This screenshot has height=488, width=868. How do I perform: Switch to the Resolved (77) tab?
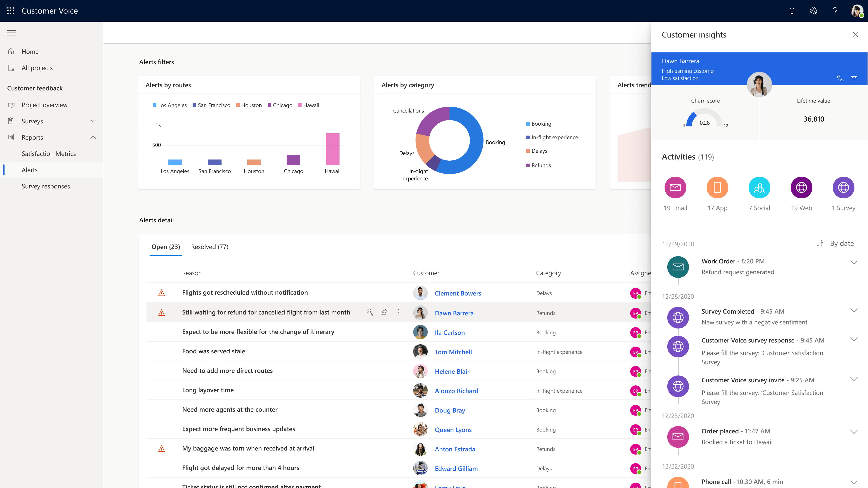[209, 247]
